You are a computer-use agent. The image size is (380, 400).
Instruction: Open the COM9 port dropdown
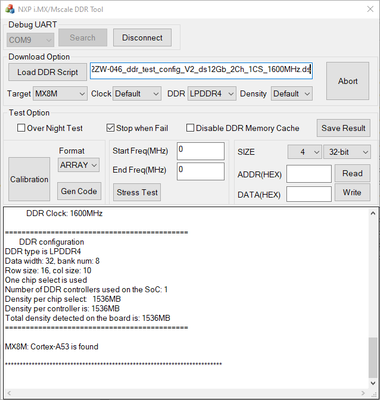(30, 40)
